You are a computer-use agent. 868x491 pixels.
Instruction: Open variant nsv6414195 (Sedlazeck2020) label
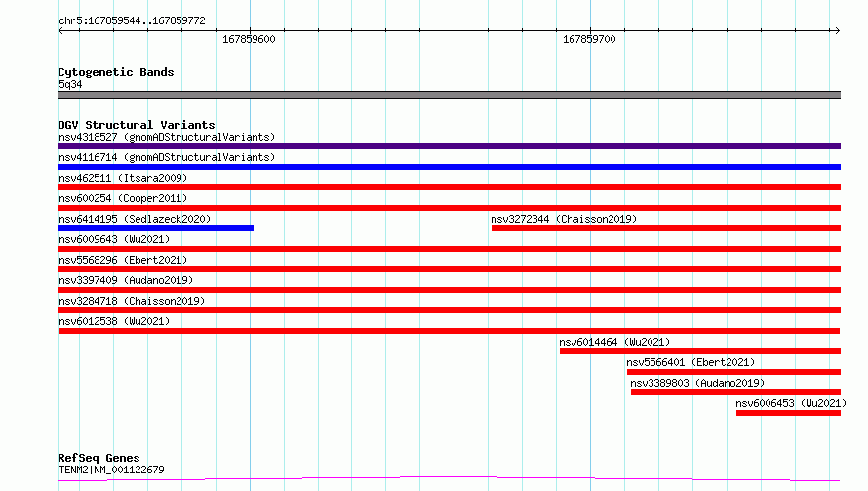(x=135, y=219)
